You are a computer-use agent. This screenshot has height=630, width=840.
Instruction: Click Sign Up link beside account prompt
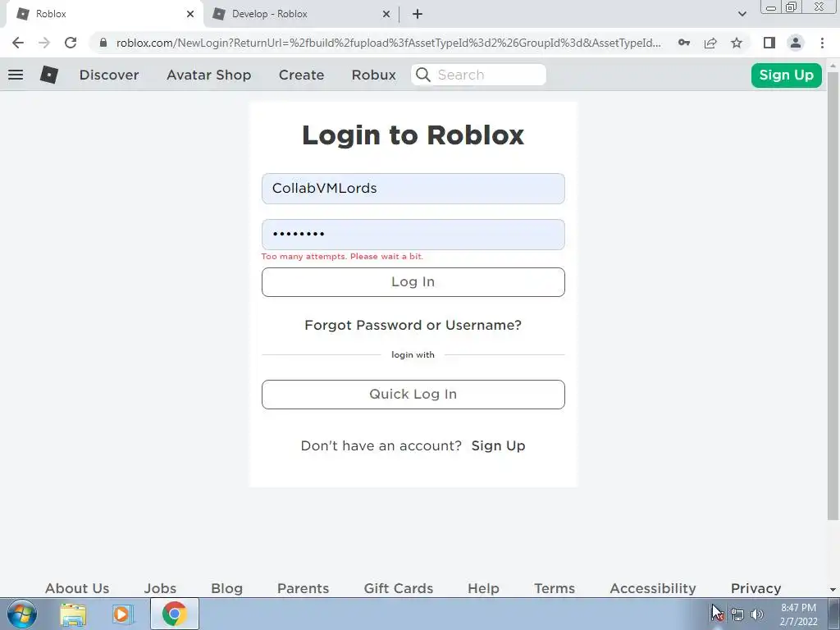tap(498, 445)
